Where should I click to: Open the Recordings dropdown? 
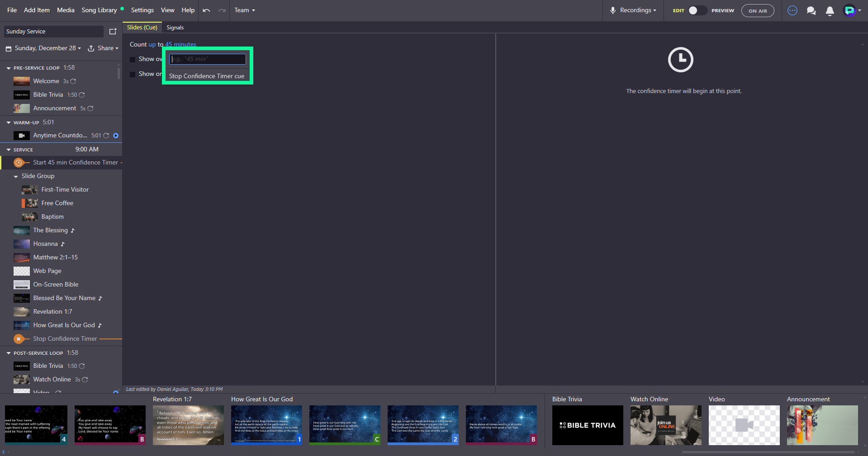(x=633, y=10)
